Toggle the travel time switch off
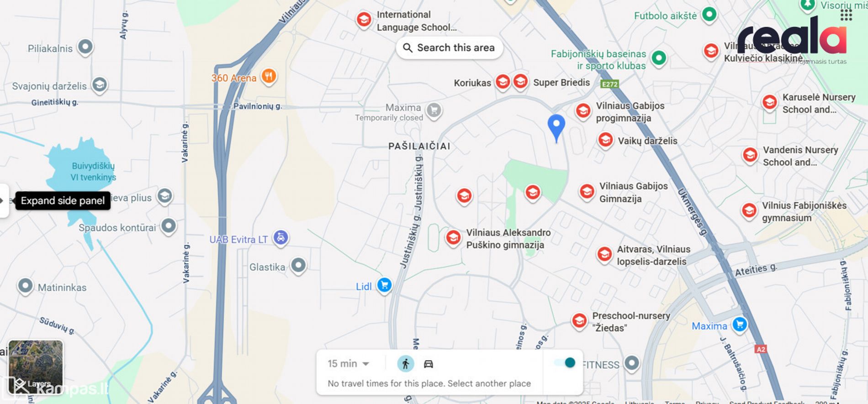The height and width of the screenshot is (404, 868). pos(565,362)
